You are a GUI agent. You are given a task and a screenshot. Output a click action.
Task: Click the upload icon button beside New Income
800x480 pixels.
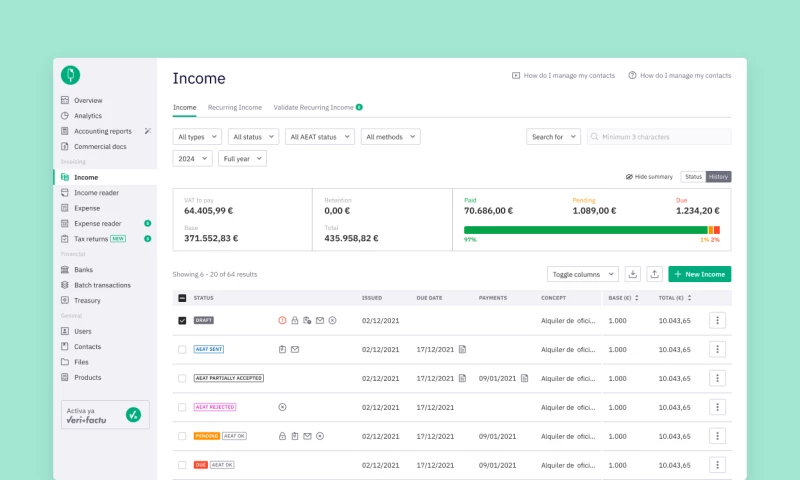655,274
